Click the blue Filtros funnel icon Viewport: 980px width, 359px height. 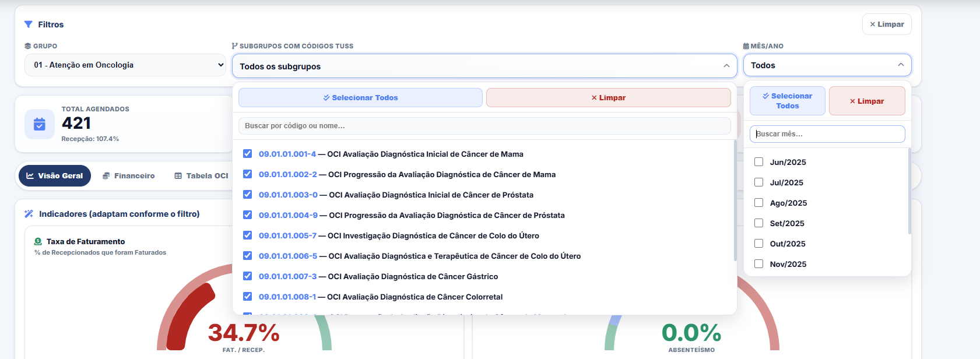(28, 24)
